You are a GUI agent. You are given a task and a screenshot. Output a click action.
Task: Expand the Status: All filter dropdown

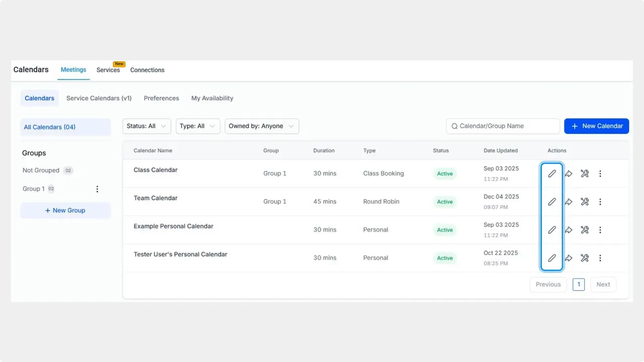click(146, 126)
